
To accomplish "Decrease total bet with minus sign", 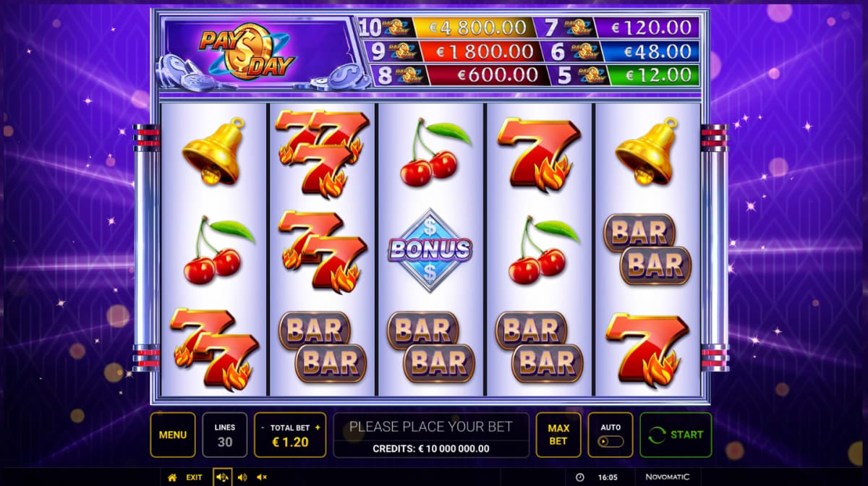I will point(263,427).
